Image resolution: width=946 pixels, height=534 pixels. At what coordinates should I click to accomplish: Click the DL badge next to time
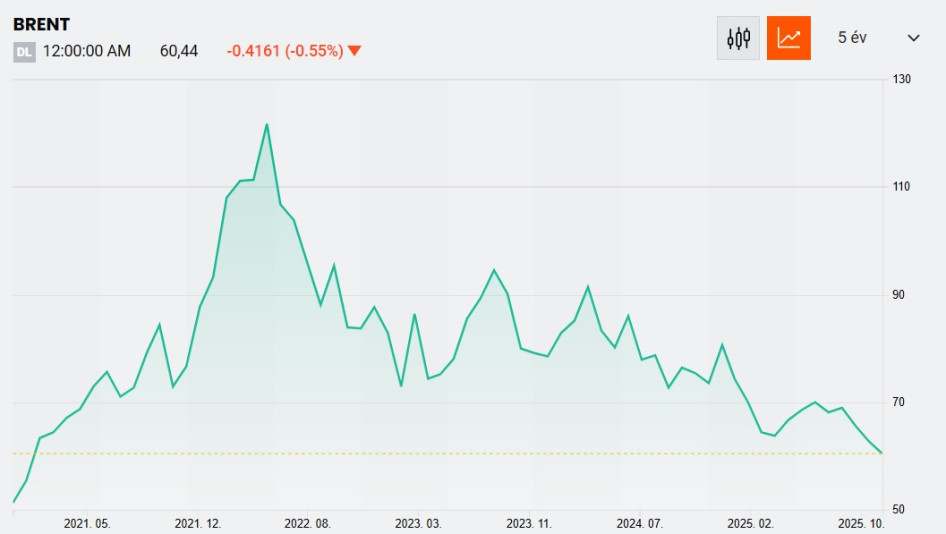click(x=24, y=52)
